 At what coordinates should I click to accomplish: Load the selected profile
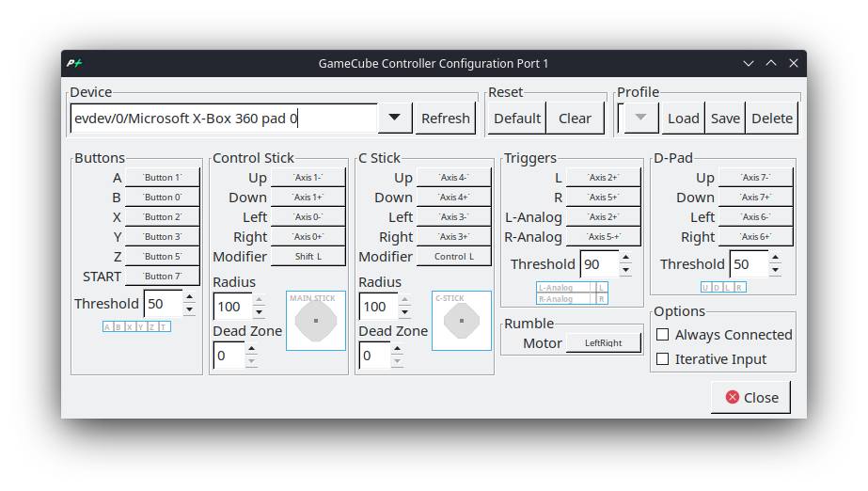pos(683,118)
